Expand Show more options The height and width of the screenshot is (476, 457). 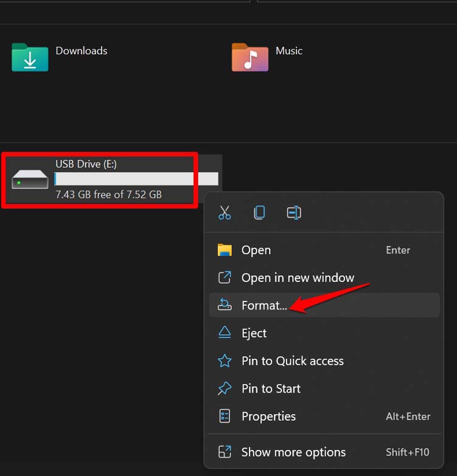pyautogui.click(x=293, y=452)
